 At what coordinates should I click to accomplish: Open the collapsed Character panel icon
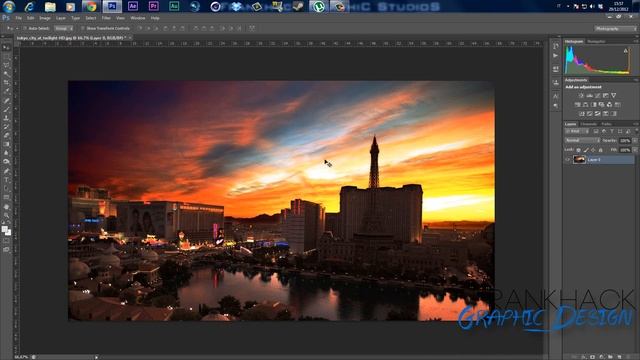click(556, 96)
